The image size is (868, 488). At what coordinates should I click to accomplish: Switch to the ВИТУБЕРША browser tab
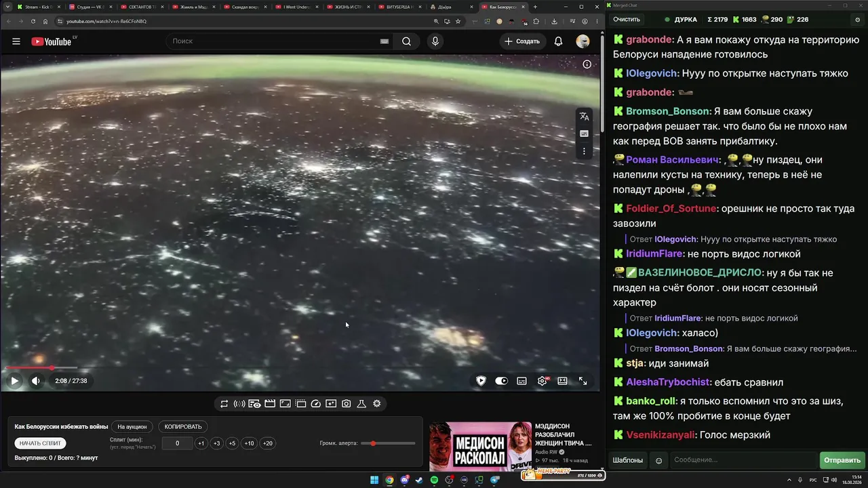point(401,7)
